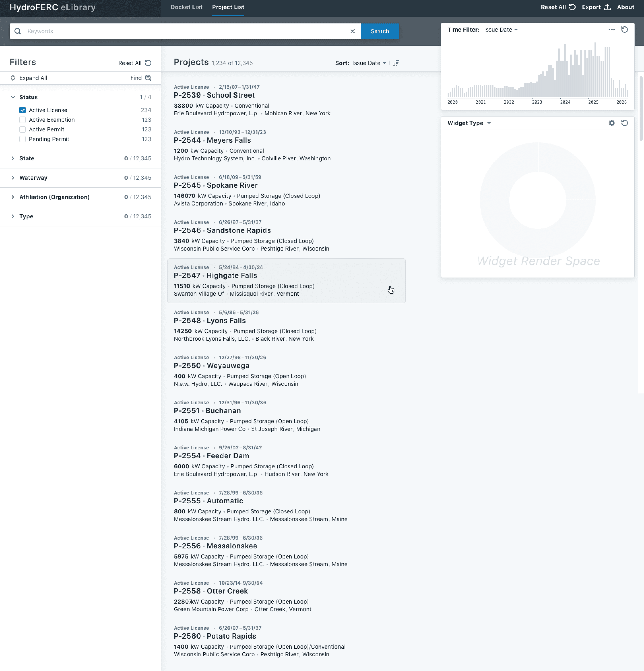
Task: Click the Find magnifier icon in Filters
Action: click(x=148, y=78)
